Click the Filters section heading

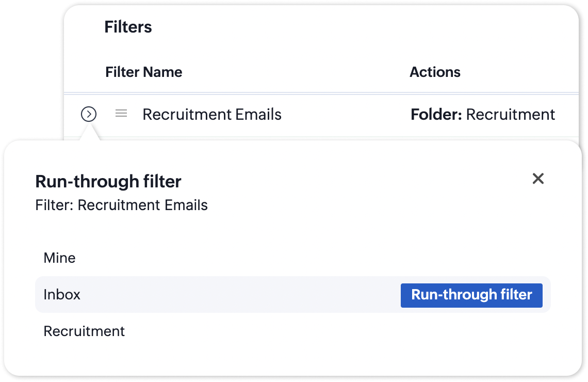128,27
